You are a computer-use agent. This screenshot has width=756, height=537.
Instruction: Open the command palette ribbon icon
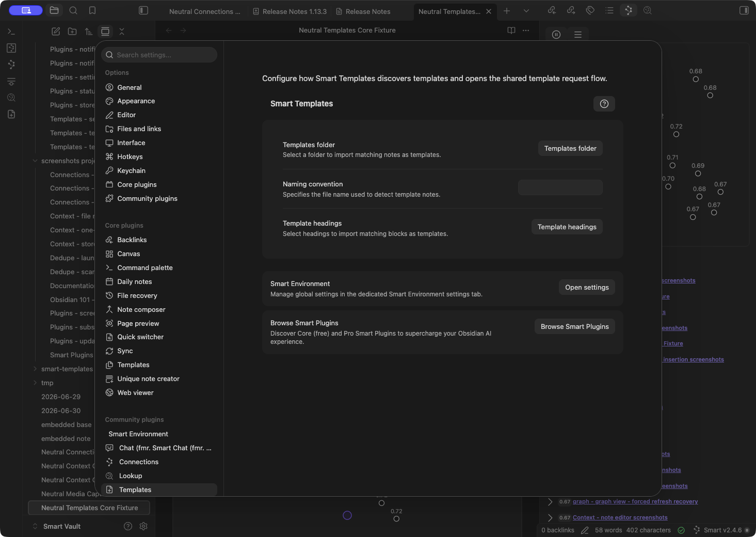(11, 31)
